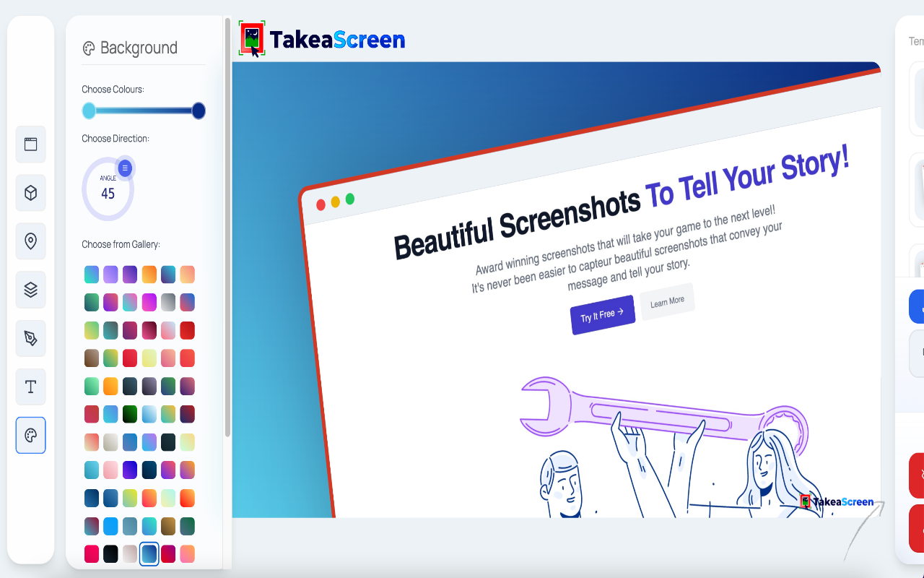The image size is (924, 578).
Task: Click the angle dial handle knob
Action: (x=125, y=168)
